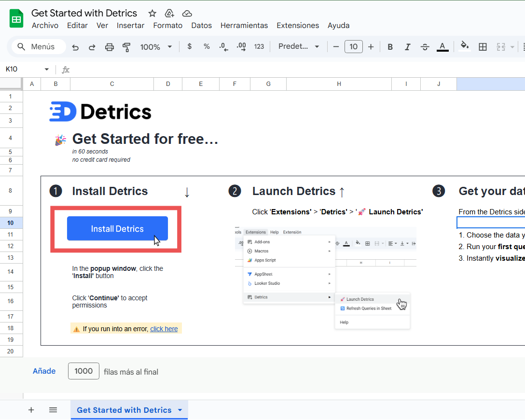Apply bold formatting to selected cell
This screenshot has width=525, height=420.
point(390,46)
